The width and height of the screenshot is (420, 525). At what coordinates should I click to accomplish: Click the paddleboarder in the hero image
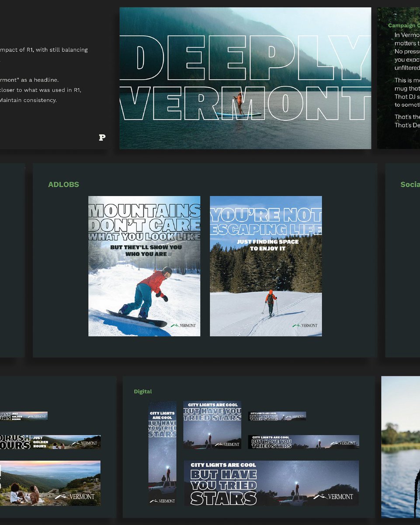[240, 104]
